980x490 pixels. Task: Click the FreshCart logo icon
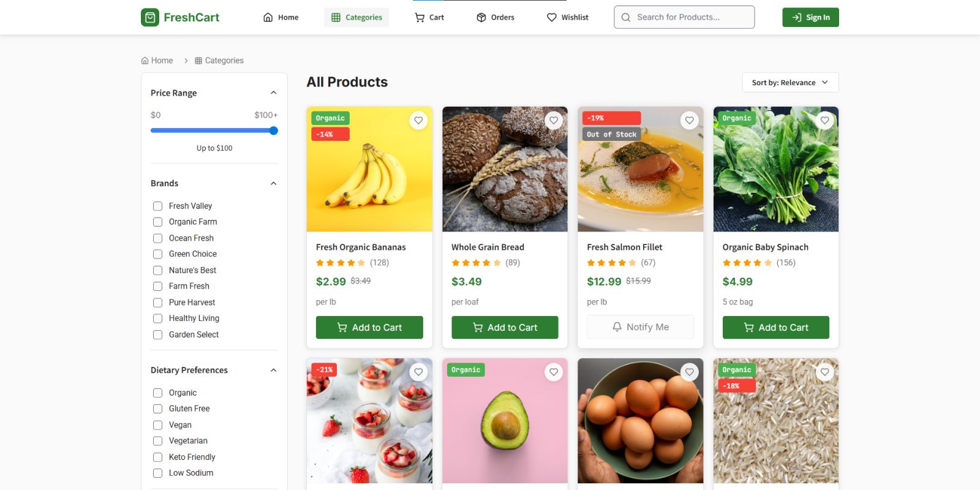point(150,17)
